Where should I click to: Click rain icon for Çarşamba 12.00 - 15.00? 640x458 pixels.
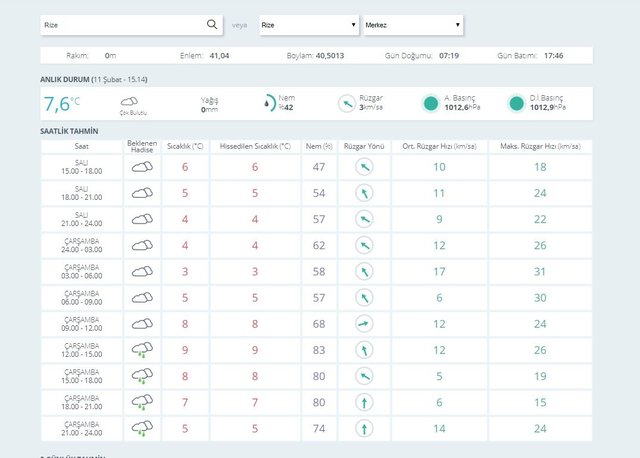[142, 349]
